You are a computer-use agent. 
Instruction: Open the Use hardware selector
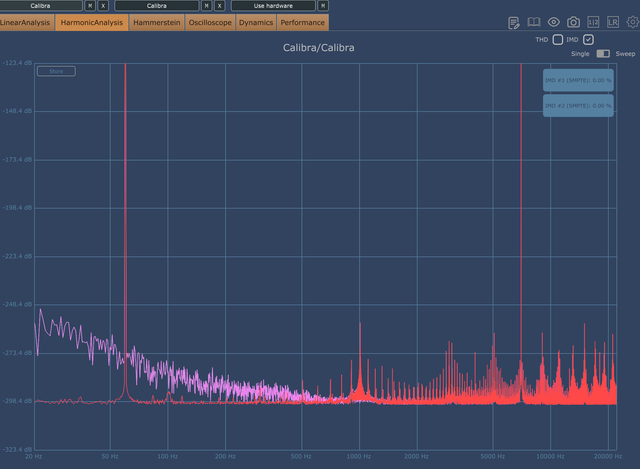click(x=273, y=6)
